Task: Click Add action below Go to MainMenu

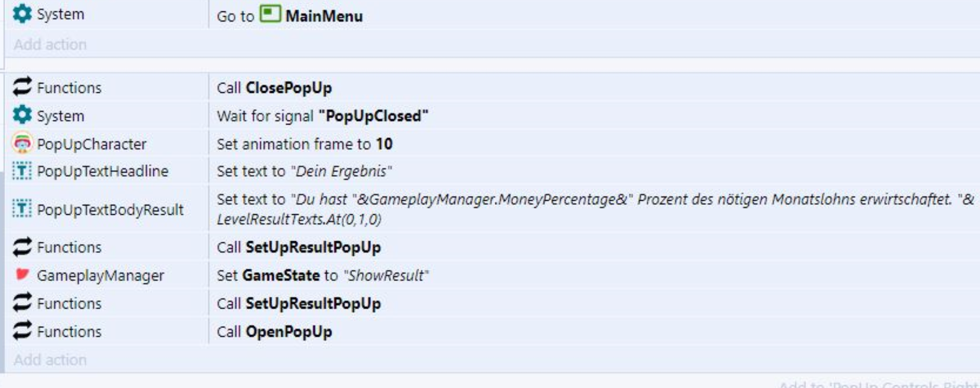Action: [x=50, y=45]
